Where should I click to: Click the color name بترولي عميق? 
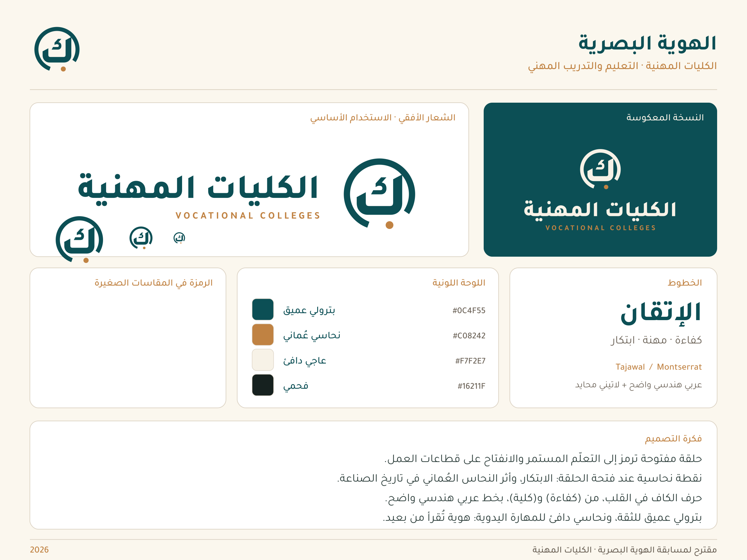tap(309, 310)
